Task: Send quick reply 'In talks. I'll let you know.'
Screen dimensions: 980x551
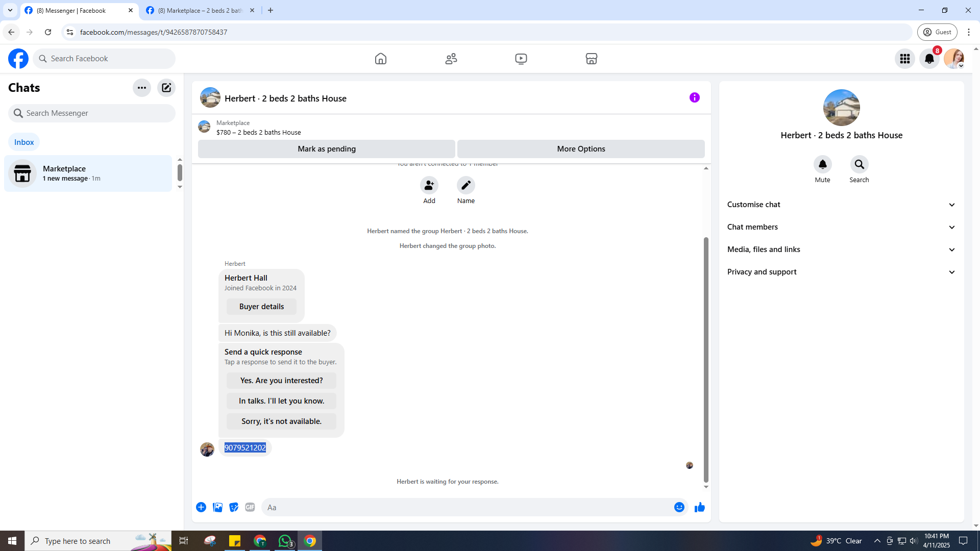Action: coord(281,401)
